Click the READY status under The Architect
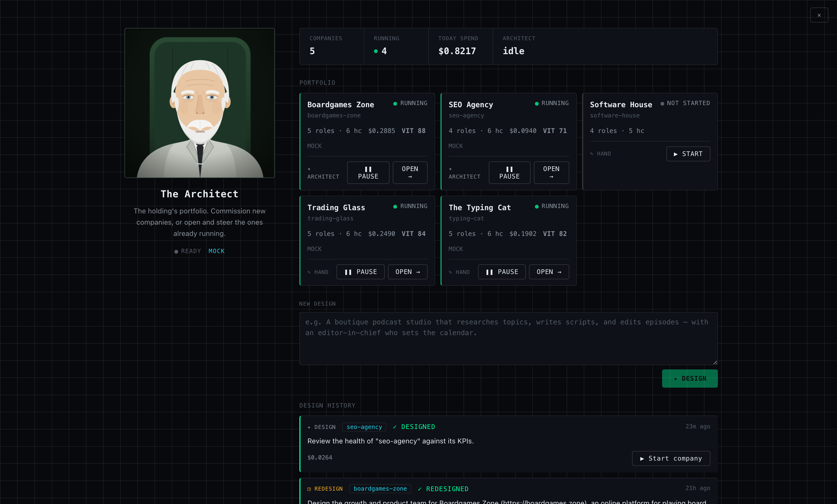837x504 pixels. (x=187, y=251)
